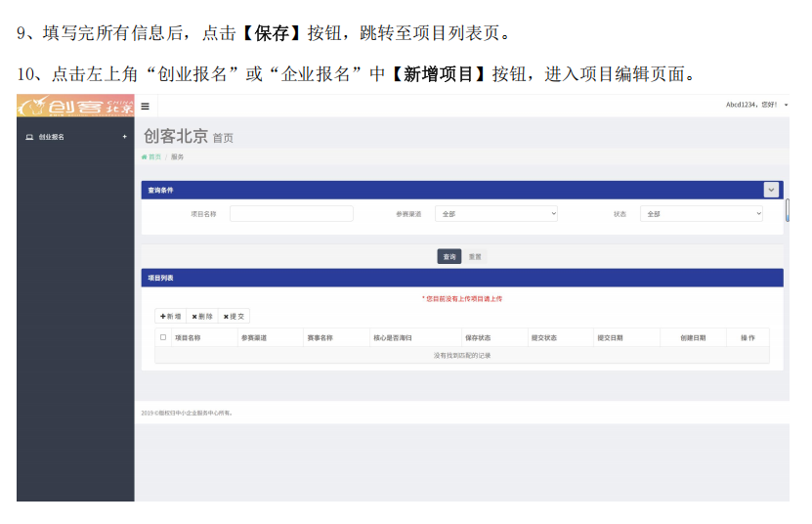Open the 参赛渠道 dropdown
The width and height of the screenshot is (812, 524).
coord(495,213)
